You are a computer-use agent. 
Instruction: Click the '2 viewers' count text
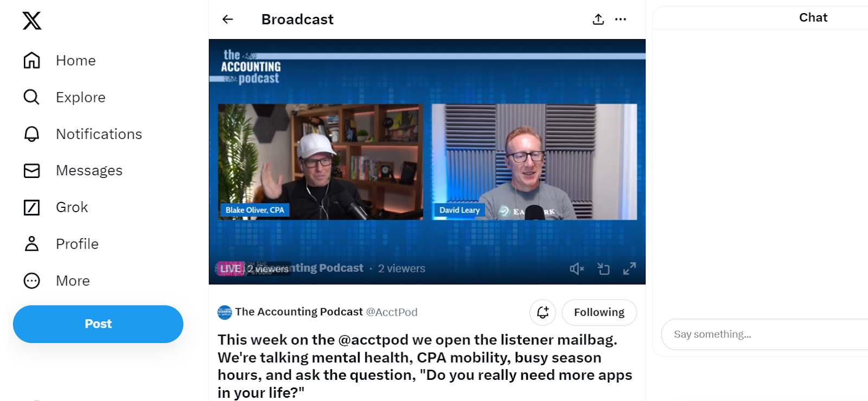(402, 269)
